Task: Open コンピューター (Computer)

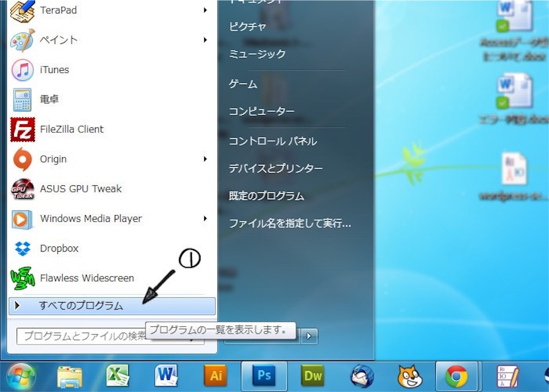Action: click(x=261, y=111)
